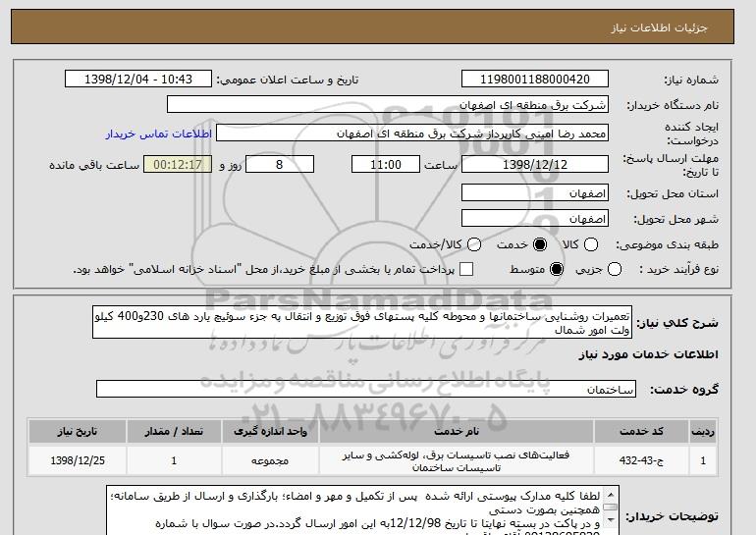Click the row number cell in ردیف column
Image resolution: width=756 pixels, height=535 pixels.
coord(703,460)
